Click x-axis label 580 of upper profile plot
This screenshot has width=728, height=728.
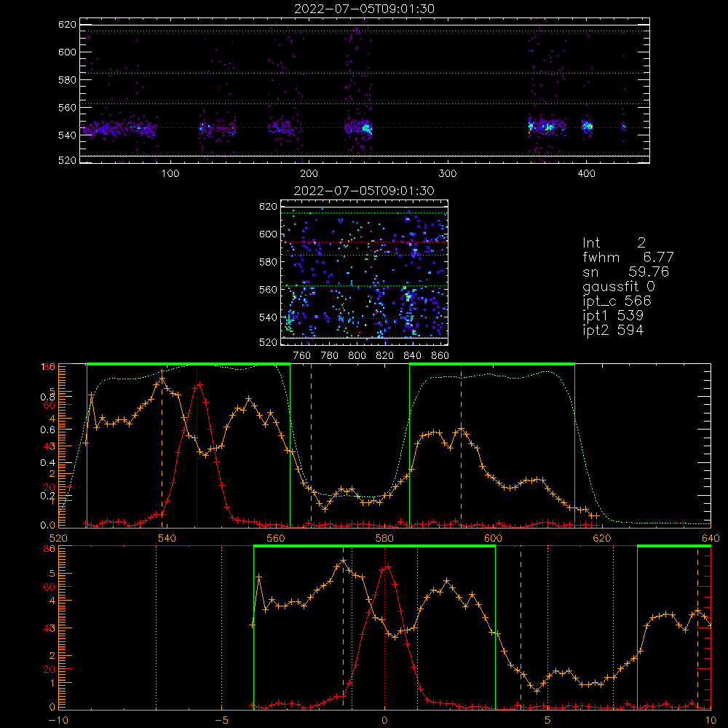(x=384, y=539)
